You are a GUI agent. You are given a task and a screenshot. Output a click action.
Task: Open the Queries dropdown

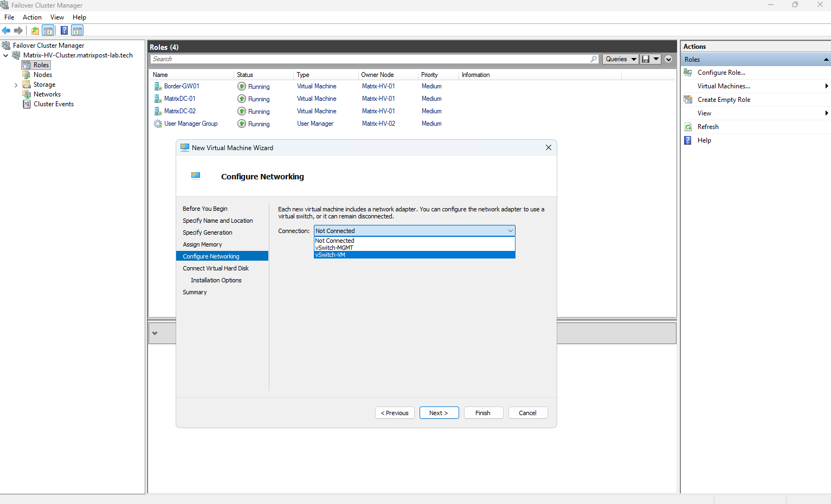[x=620, y=59]
